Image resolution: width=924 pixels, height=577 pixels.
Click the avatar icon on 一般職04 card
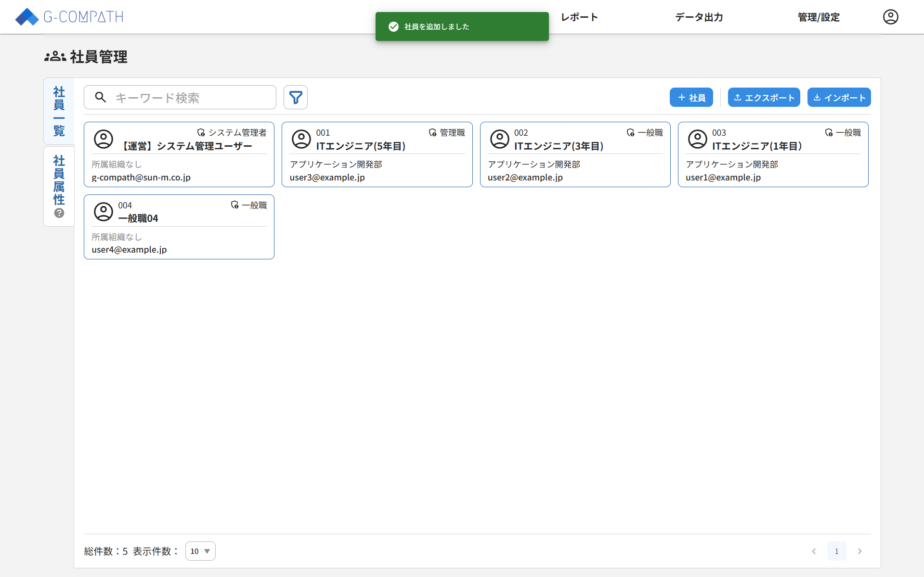coord(103,211)
